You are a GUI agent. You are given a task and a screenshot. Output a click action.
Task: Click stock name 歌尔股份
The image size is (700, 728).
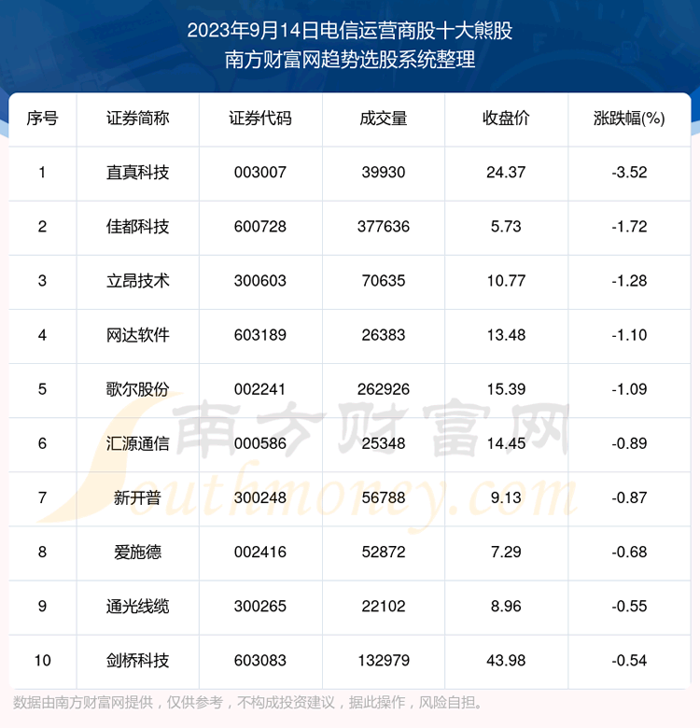click(137, 389)
